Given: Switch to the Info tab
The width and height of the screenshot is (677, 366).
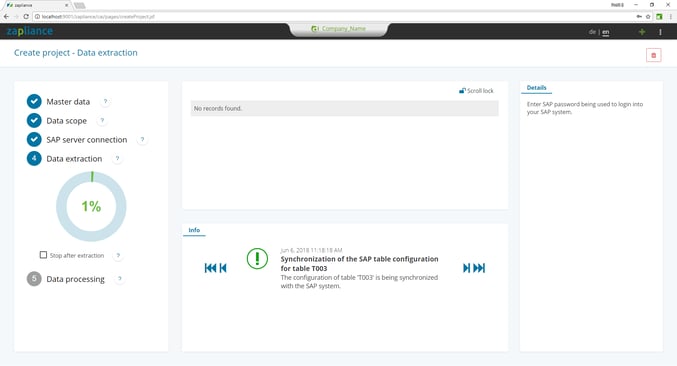Looking at the screenshot, I should (194, 230).
